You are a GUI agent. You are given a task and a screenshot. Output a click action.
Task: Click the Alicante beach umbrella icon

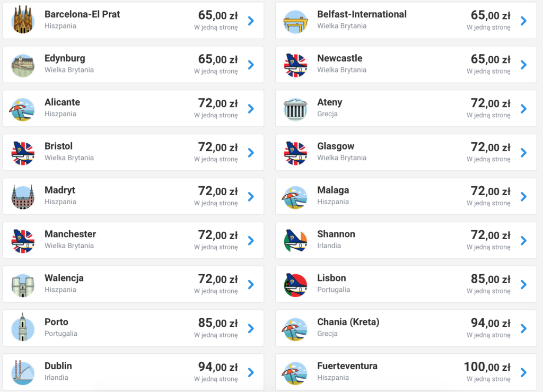(22, 109)
